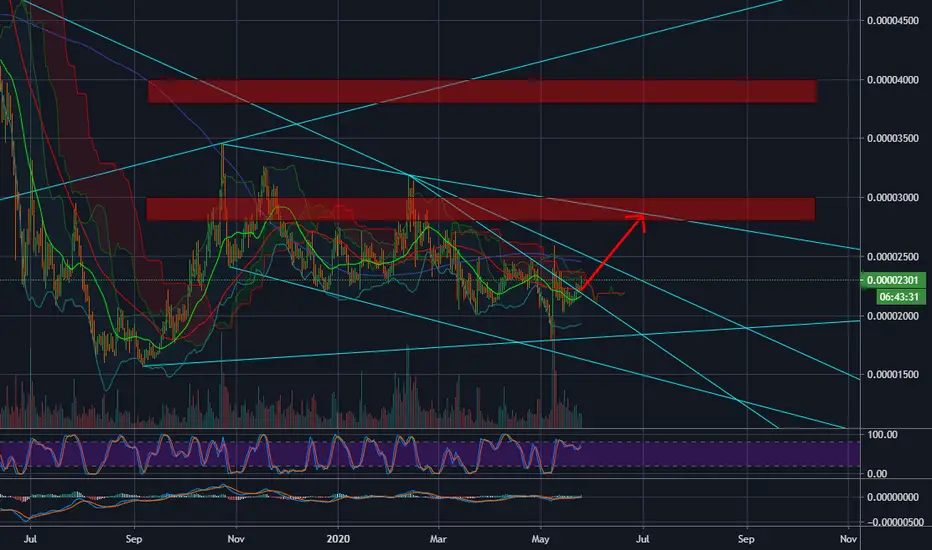Image resolution: width=932 pixels, height=550 pixels.
Task: Click the Mar label on time axis
Action: (x=438, y=539)
